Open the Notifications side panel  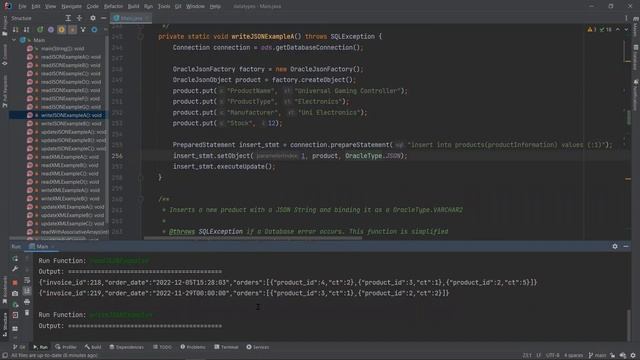(636, 95)
